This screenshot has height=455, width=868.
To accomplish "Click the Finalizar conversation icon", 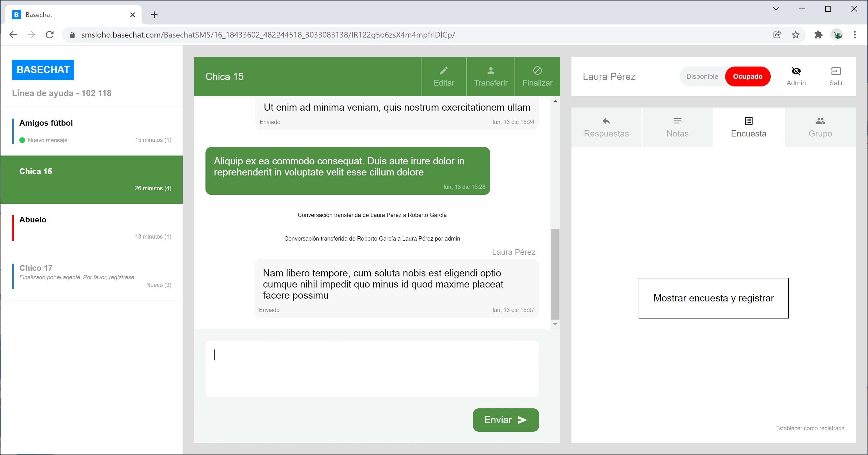I will (x=537, y=71).
